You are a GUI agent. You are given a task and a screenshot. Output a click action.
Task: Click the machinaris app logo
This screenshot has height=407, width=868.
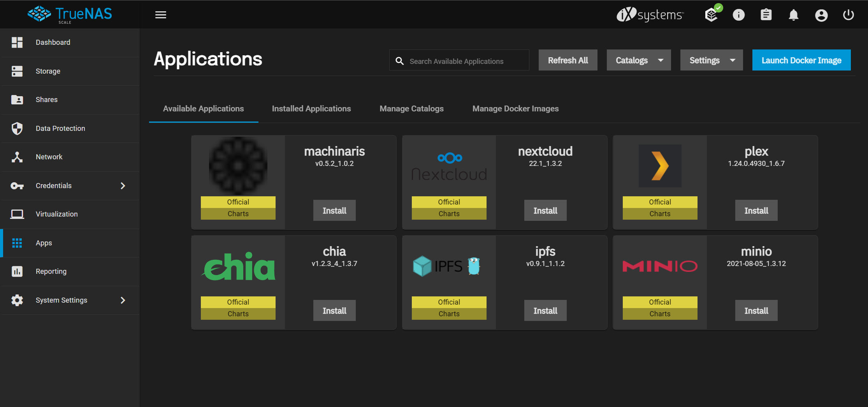click(x=238, y=166)
